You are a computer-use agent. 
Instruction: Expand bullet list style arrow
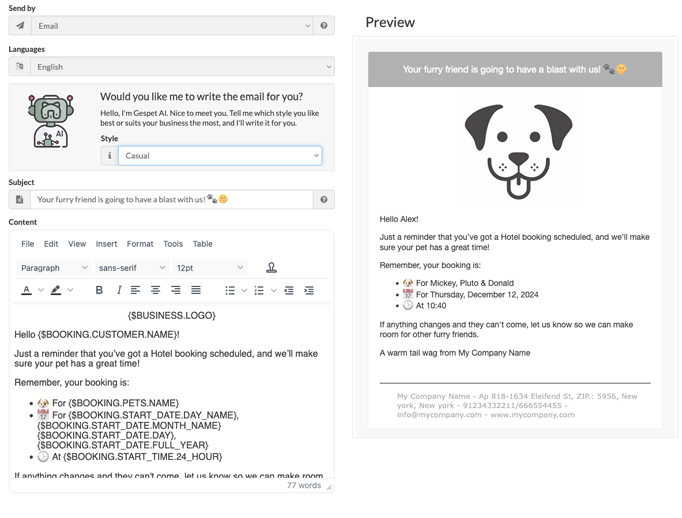point(244,290)
